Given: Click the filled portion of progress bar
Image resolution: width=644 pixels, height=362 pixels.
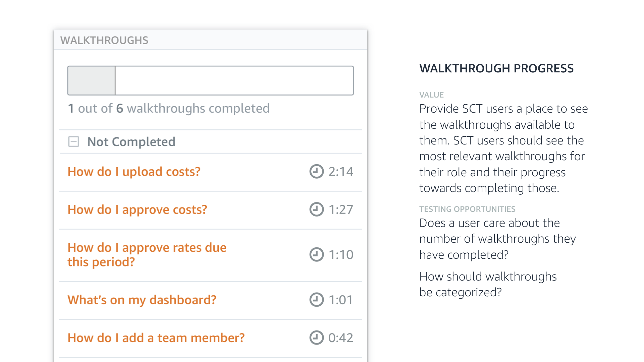Looking at the screenshot, I should pyautogui.click(x=92, y=80).
